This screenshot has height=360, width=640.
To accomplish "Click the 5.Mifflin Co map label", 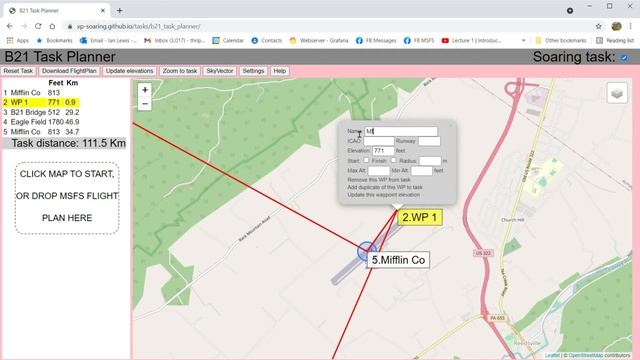I will point(398,260).
